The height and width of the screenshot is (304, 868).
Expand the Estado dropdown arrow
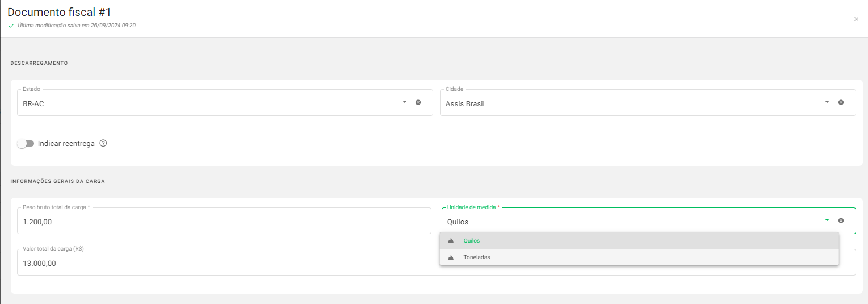[405, 102]
